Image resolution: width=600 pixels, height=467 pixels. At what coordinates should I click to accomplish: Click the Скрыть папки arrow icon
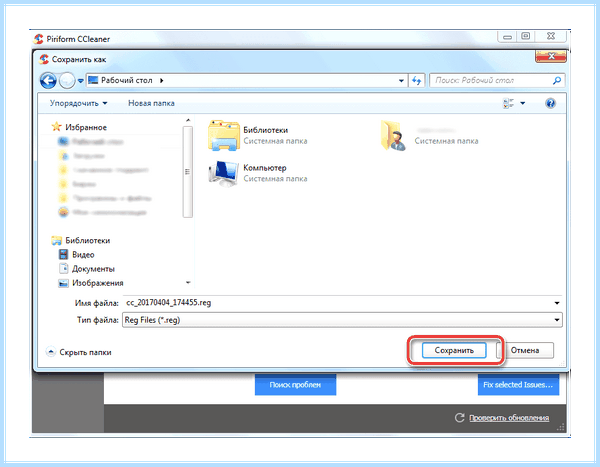pyautogui.click(x=51, y=351)
